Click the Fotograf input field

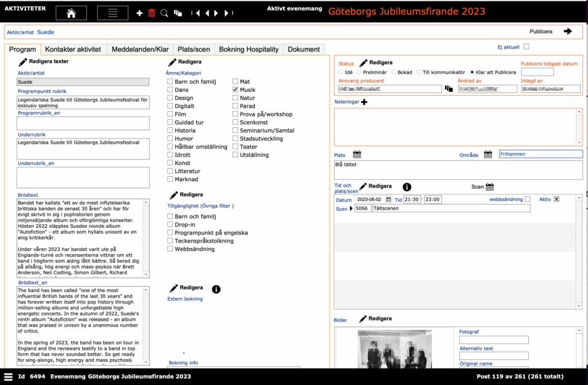point(494,340)
